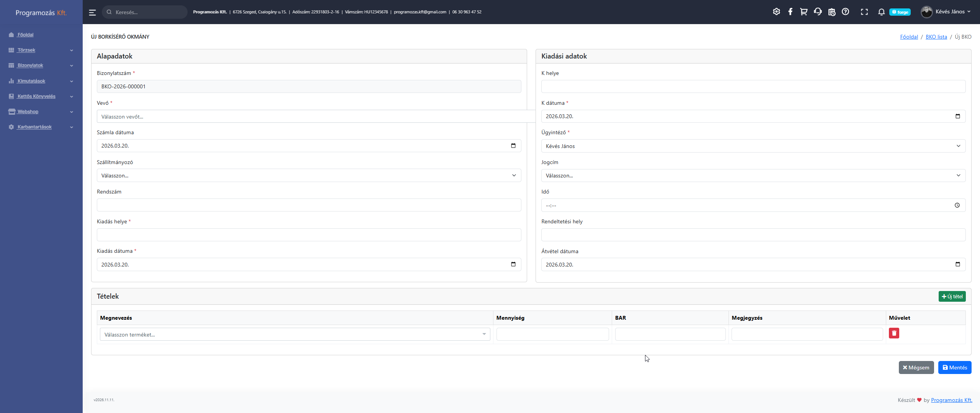Click the Rendszám input field
The width and height of the screenshot is (980, 413).
pyautogui.click(x=309, y=205)
